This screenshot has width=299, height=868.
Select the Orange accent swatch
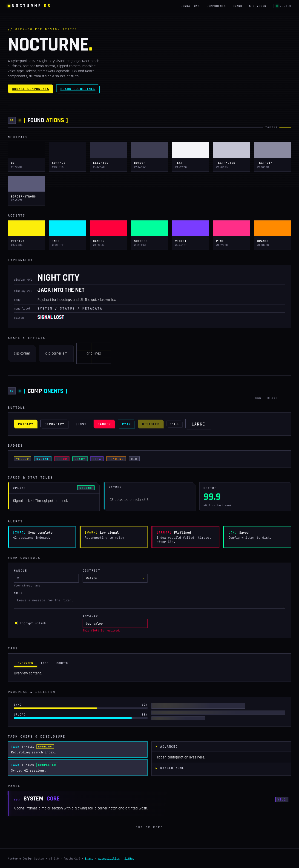(273, 235)
